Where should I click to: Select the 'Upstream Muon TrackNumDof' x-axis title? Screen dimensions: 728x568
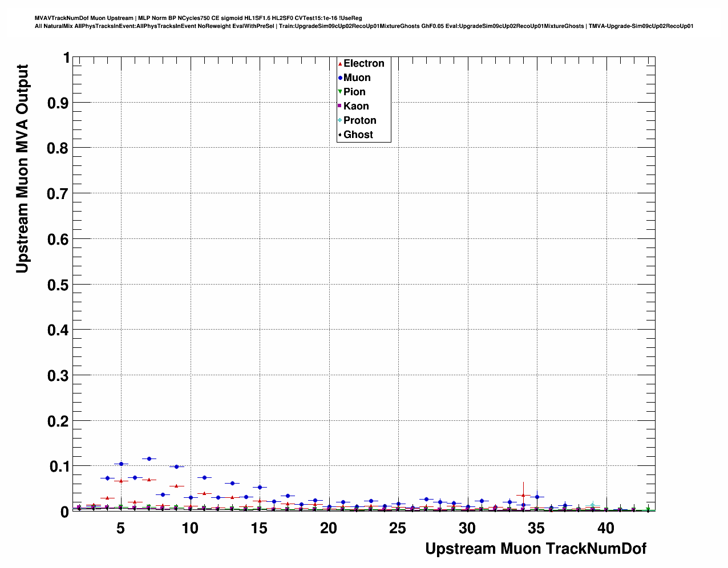coord(535,549)
